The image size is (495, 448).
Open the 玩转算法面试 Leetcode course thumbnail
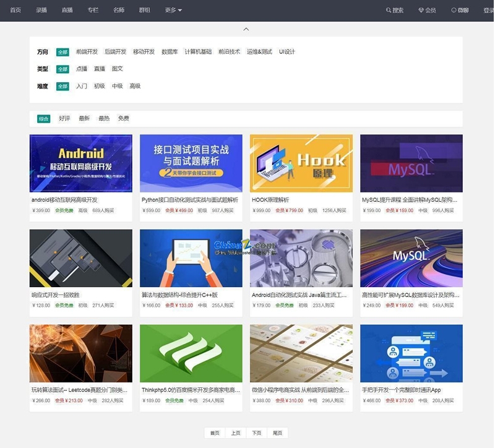point(81,353)
